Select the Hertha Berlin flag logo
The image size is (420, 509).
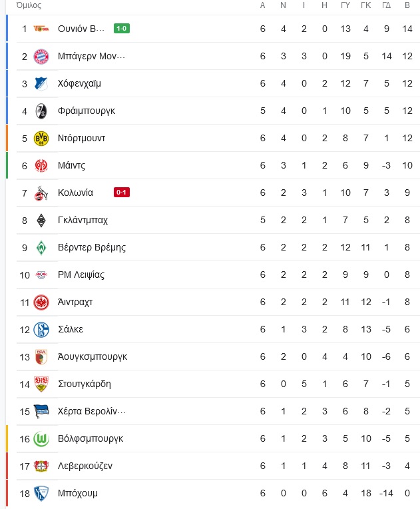point(41,412)
